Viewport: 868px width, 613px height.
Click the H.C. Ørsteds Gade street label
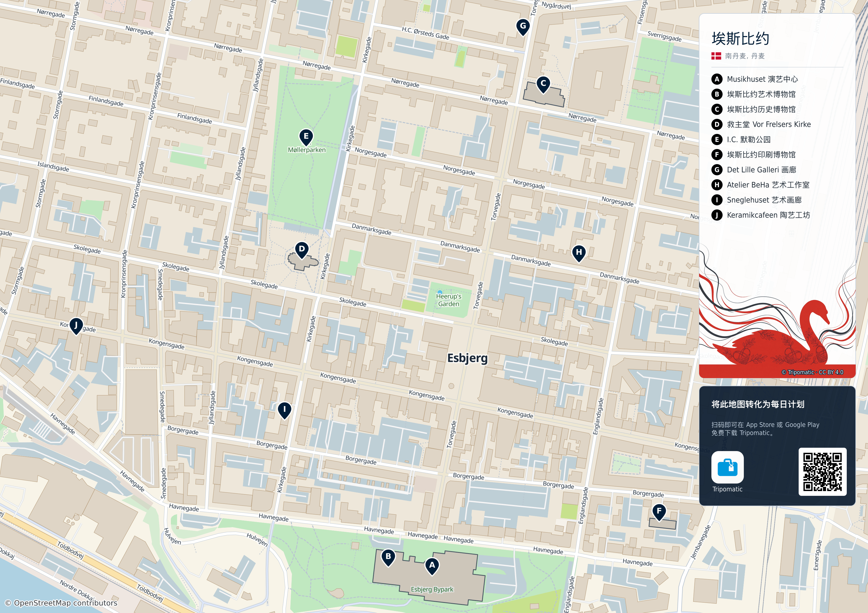(425, 33)
